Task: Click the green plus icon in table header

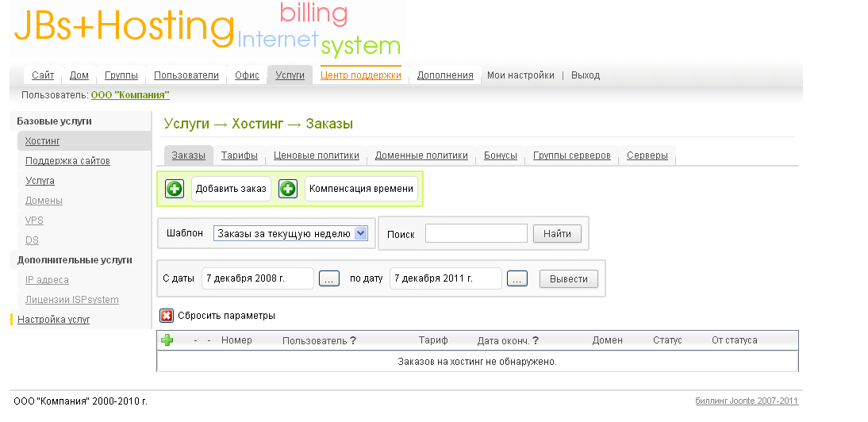Action: click(x=167, y=340)
